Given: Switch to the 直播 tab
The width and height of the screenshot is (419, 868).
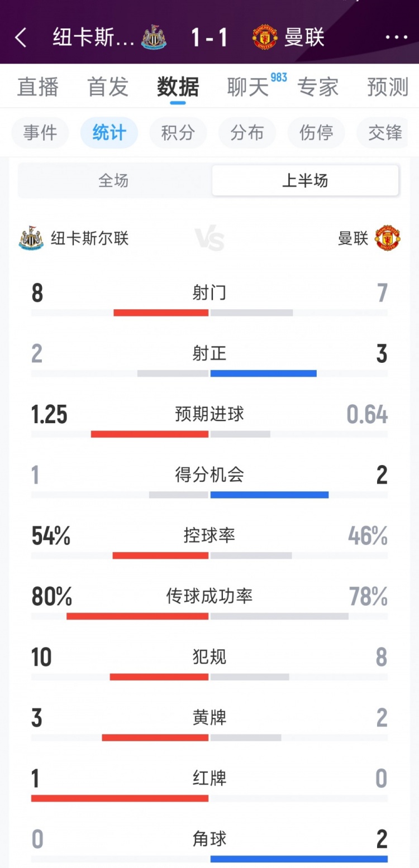Looking at the screenshot, I should coord(38,87).
